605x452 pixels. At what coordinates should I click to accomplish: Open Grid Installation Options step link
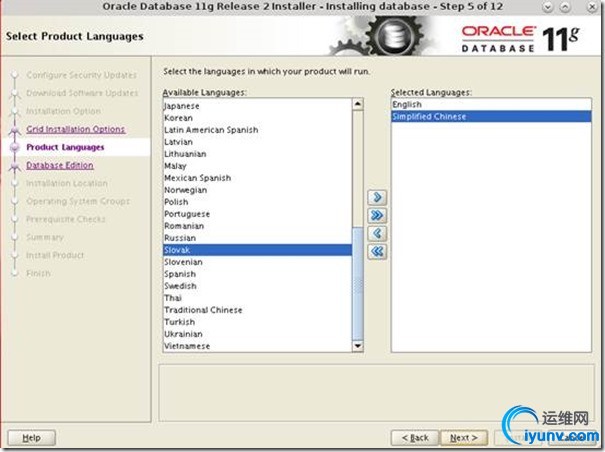pos(76,129)
